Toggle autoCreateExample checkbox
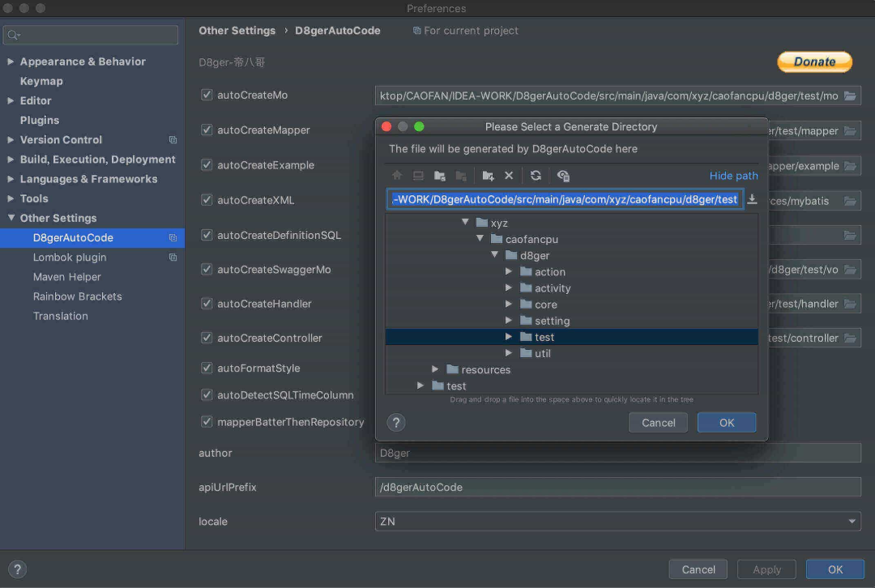Viewport: 875px width, 588px height. pyautogui.click(x=207, y=165)
